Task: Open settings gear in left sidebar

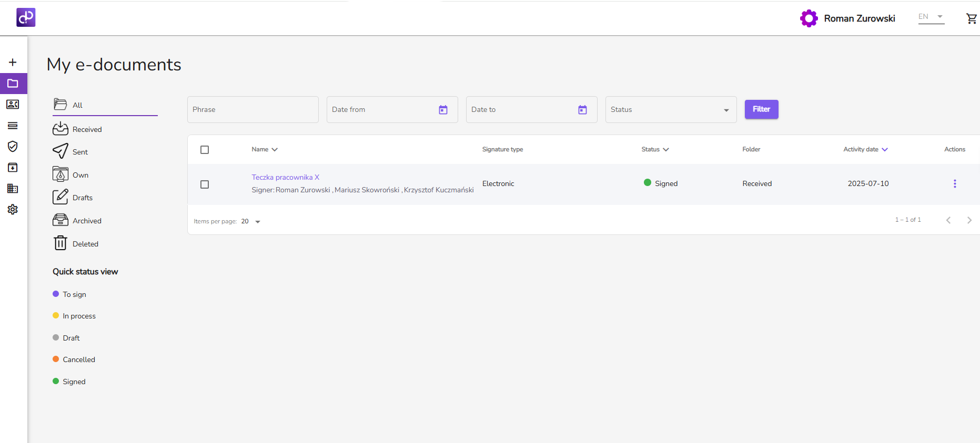Action: [13, 210]
